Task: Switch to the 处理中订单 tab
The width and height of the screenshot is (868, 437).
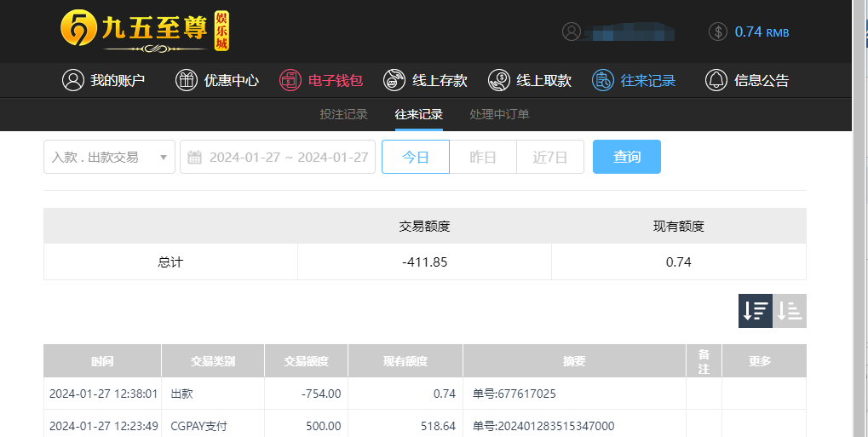Action: (x=499, y=114)
